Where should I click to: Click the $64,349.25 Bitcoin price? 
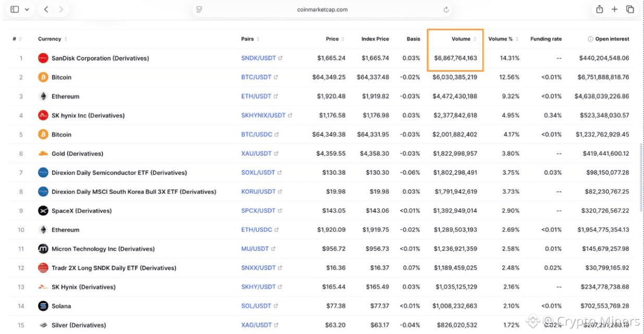329,77
